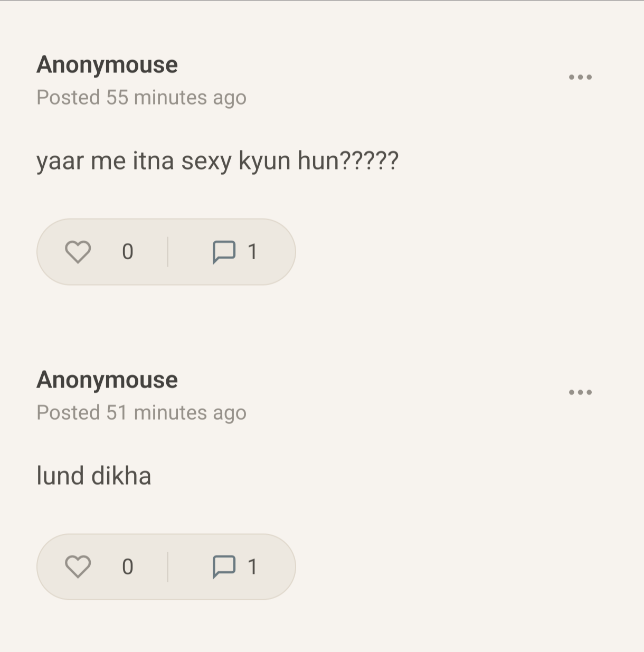Like the post from 55 minutes ago
This screenshot has width=644, height=652.
pyautogui.click(x=78, y=252)
